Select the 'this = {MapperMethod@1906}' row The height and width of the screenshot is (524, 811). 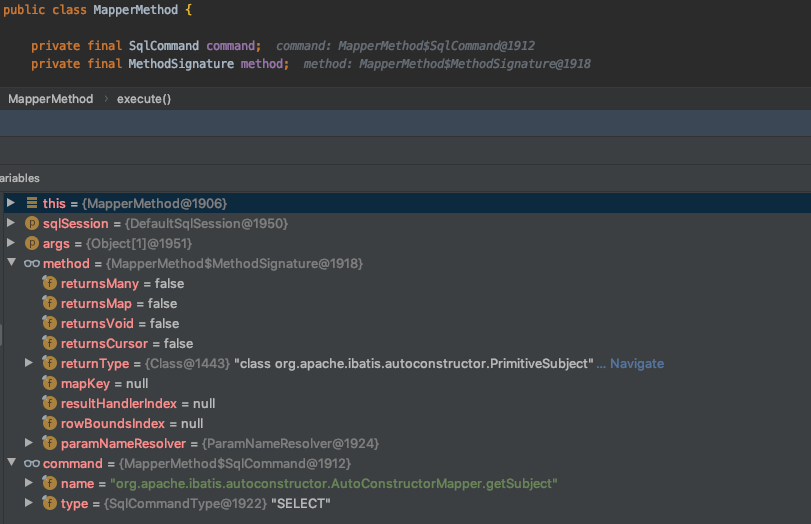pos(407,203)
